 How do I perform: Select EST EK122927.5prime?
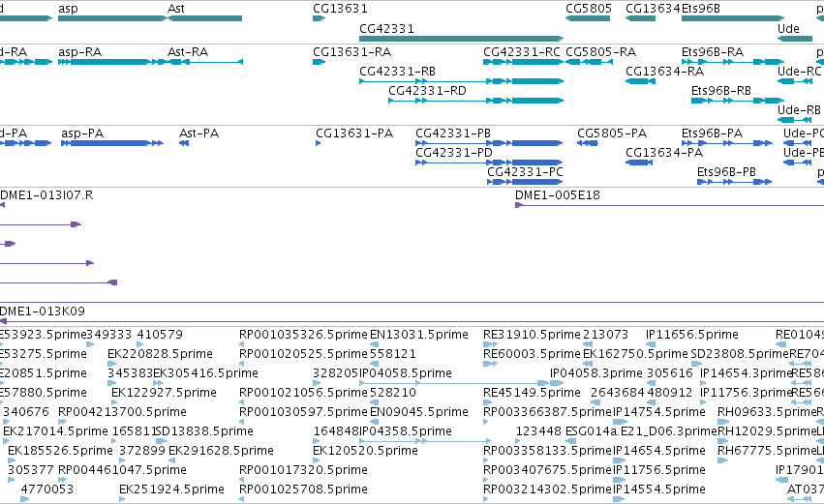[x=114, y=402]
